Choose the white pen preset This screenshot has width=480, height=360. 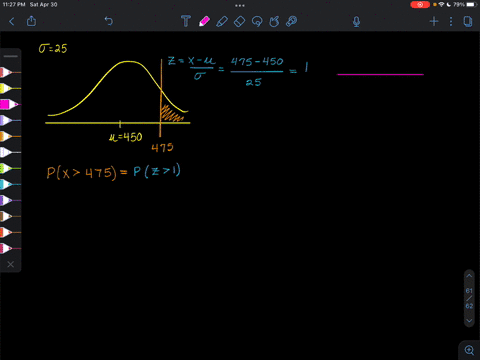click(10, 152)
